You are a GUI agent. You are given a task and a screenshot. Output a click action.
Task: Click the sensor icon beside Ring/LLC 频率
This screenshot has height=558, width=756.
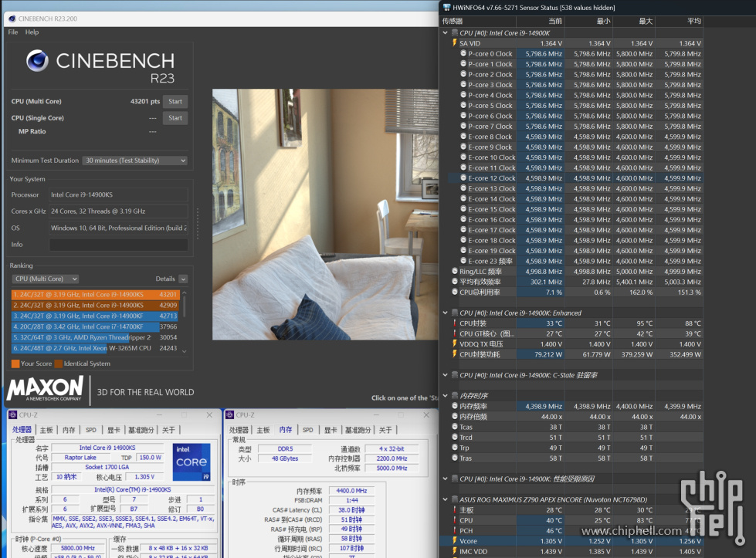coord(455,272)
